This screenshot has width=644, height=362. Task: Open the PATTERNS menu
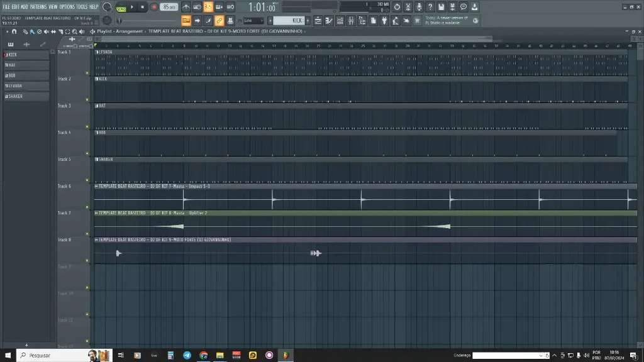(x=38, y=6)
